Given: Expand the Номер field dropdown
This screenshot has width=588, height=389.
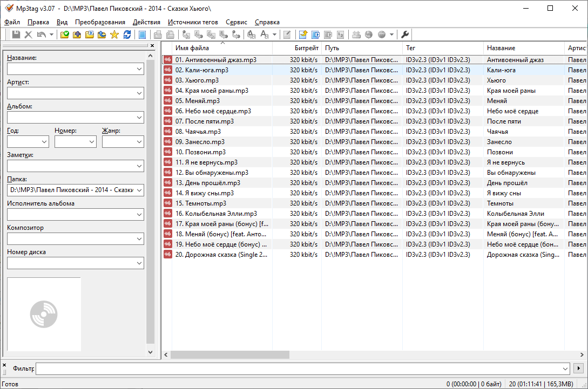Looking at the screenshot, I should pyautogui.click(x=92, y=142).
